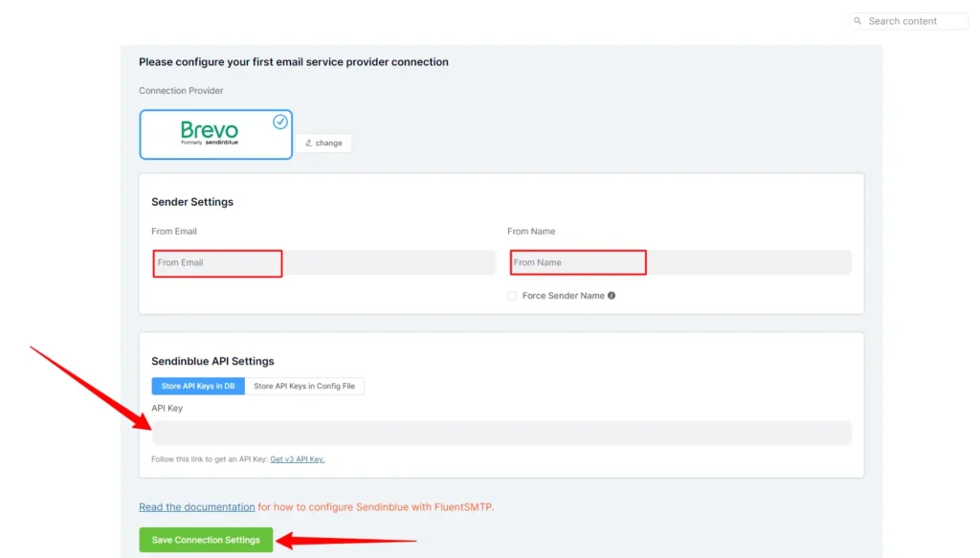Open the Read the documentation link
Image resolution: width=980 pixels, height=558 pixels.
(x=197, y=506)
